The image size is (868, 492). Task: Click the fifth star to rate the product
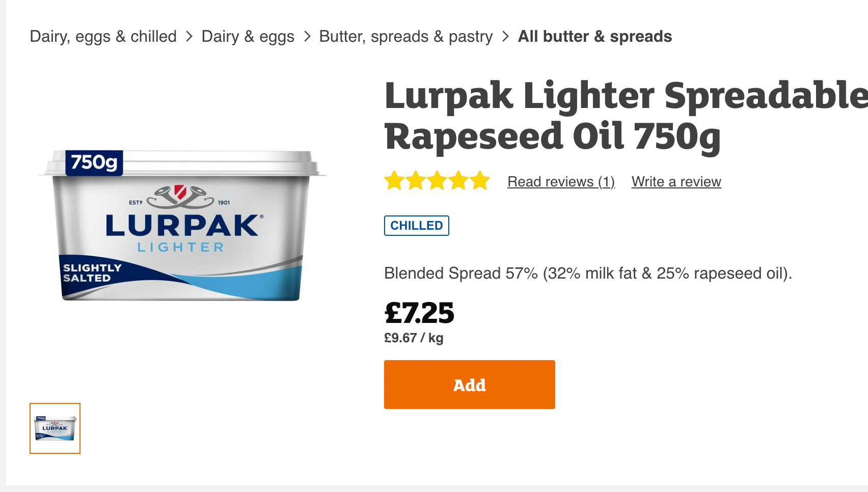[480, 180]
